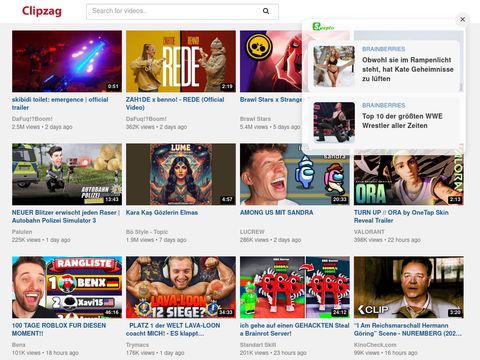This screenshot has width=480, height=360.
Task: Click title 'TURN UP // ORA by OneTap Skin'
Action: (x=401, y=216)
